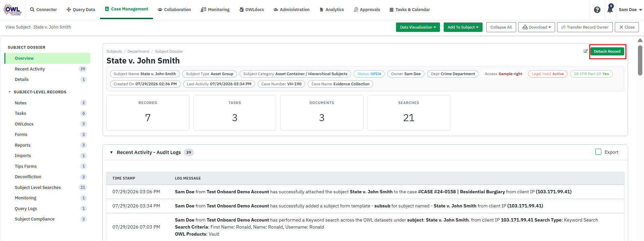644x241 pixels.
Task: Open the Download dropdown
Action: tap(536, 27)
